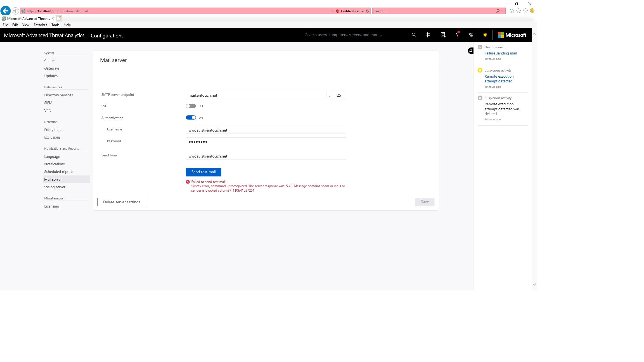Open a new browser tab
The width and height of the screenshot is (644, 362).
(59, 18)
